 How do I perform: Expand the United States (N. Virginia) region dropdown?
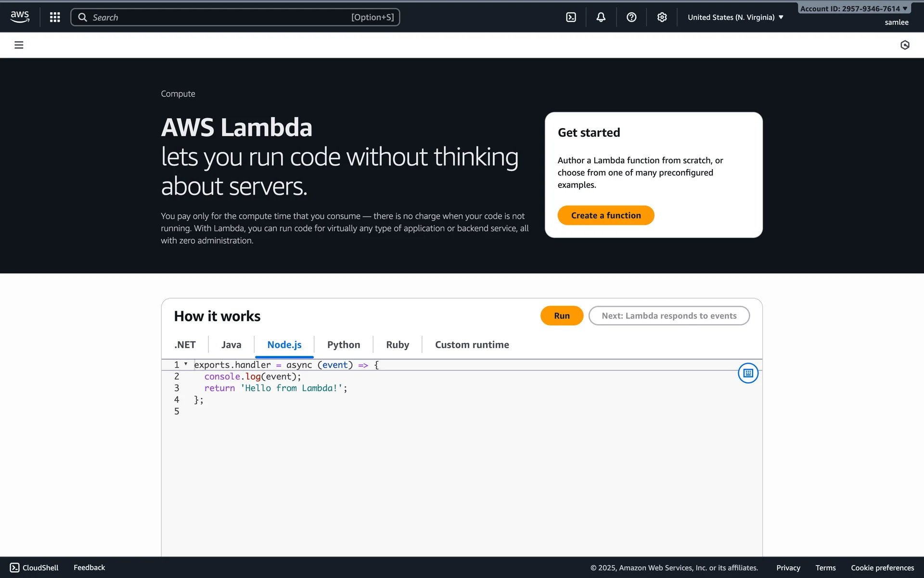pos(735,17)
